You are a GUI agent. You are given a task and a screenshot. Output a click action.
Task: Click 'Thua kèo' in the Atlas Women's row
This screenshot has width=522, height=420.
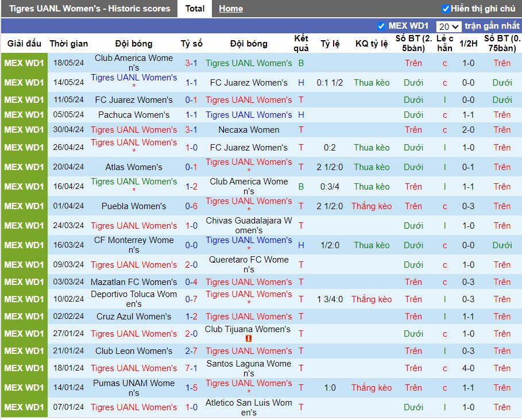[372, 167]
